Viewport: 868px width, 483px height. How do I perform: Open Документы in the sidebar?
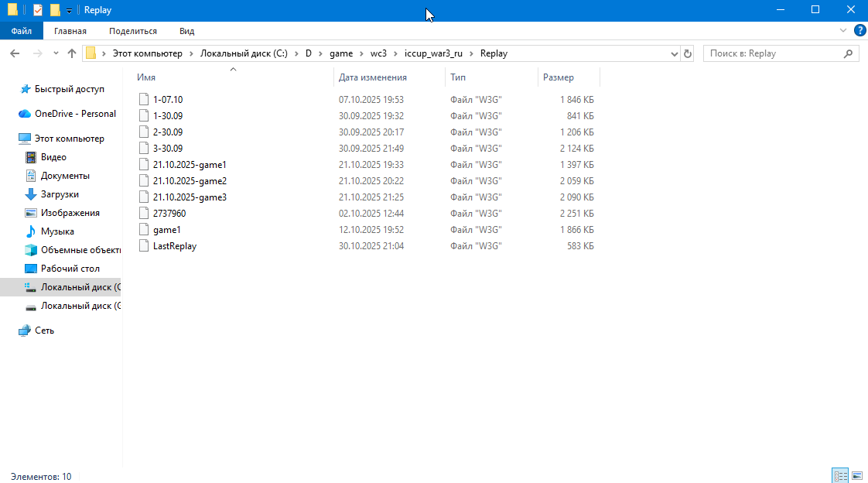point(65,176)
